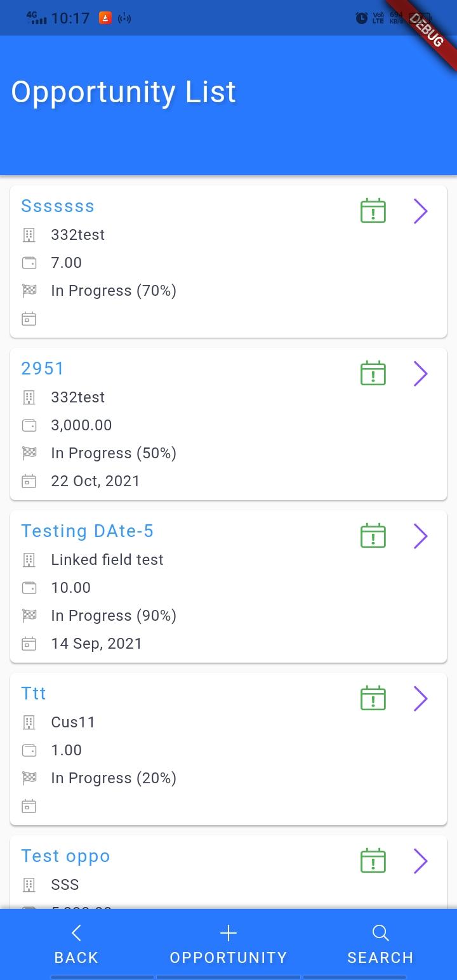Image resolution: width=457 pixels, height=980 pixels.
Task: Tap calendar alert icon on 2951 card
Action: point(373,373)
